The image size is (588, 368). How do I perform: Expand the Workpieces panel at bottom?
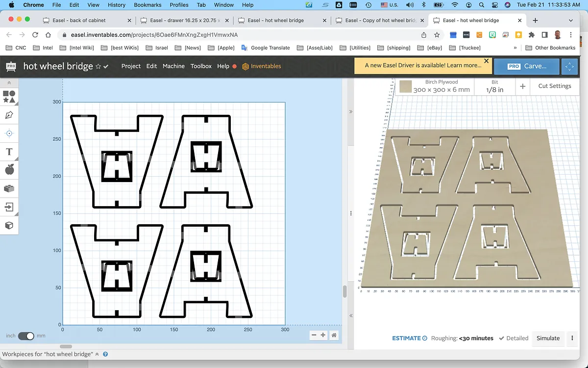(97, 354)
